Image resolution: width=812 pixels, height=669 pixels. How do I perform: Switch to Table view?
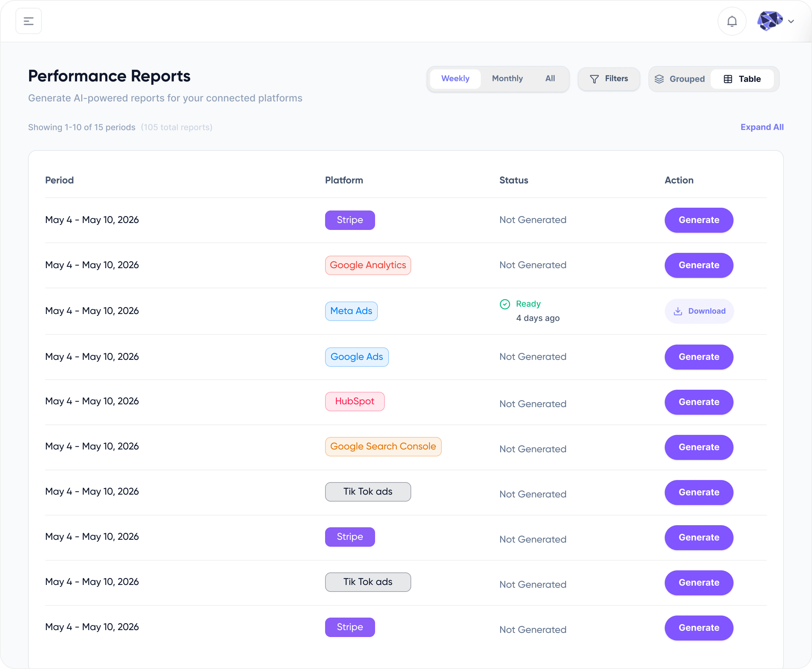(742, 79)
